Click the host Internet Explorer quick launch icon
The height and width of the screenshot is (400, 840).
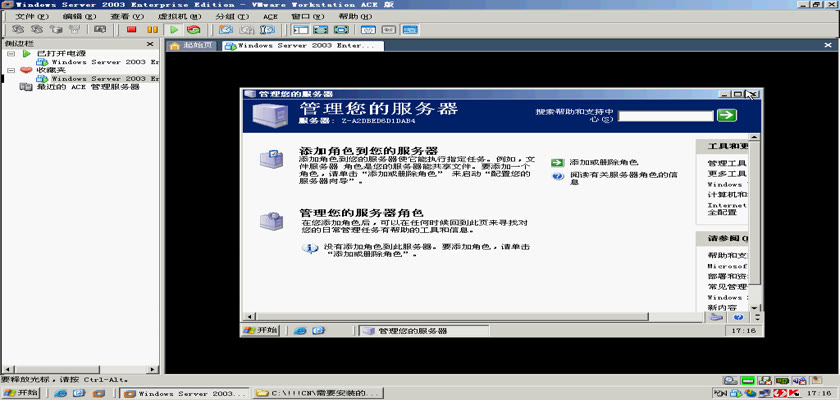tap(61, 394)
